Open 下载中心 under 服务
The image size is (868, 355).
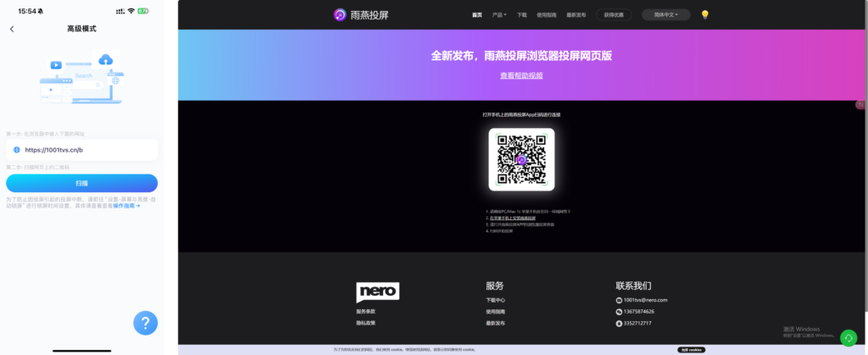[495, 300]
